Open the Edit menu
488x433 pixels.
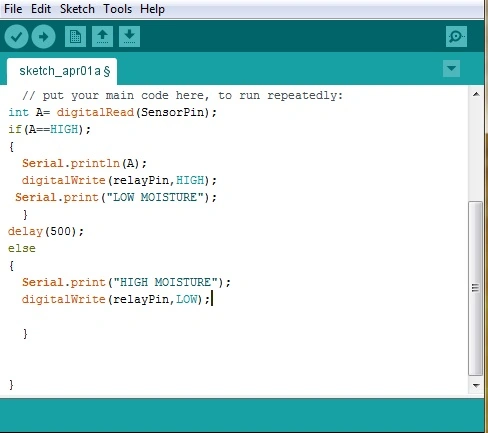click(x=41, y=9)
